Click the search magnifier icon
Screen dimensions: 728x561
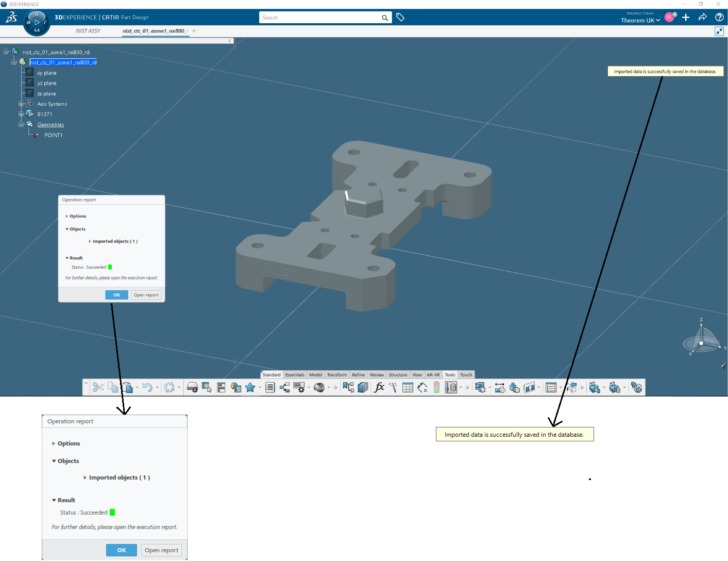coord(385,18)
